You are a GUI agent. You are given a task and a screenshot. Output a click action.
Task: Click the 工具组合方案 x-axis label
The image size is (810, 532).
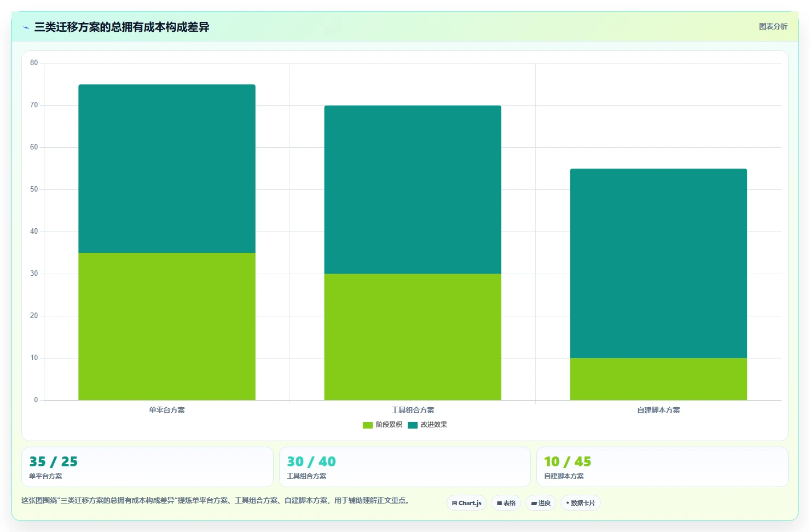coord(413,410)
